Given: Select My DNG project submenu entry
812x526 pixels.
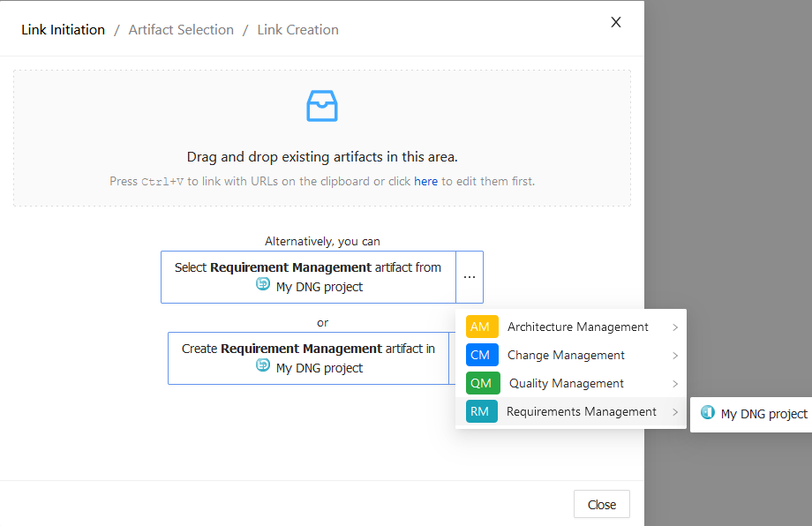Looking at the screenshot, I should pos(754,414).
